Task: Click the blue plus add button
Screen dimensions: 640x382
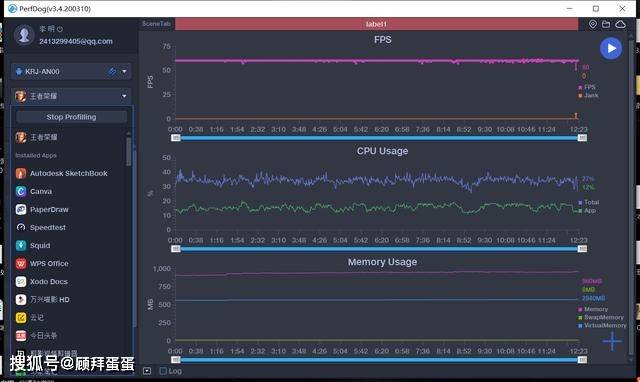Action: point(612,341)
